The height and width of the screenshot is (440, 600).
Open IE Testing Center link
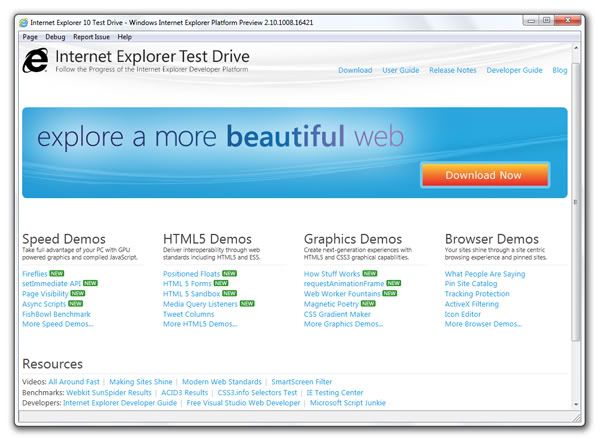[x=335, y=393]
